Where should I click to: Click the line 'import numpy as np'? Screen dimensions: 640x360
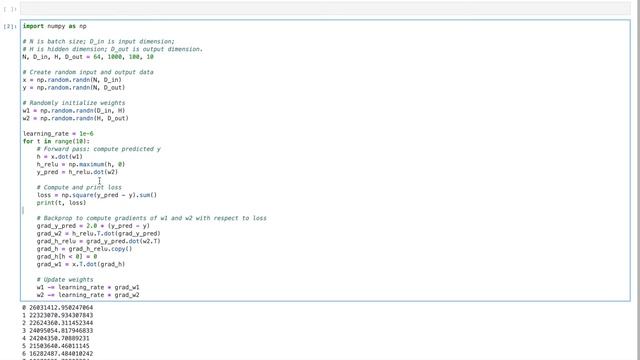tap(55, 26)
